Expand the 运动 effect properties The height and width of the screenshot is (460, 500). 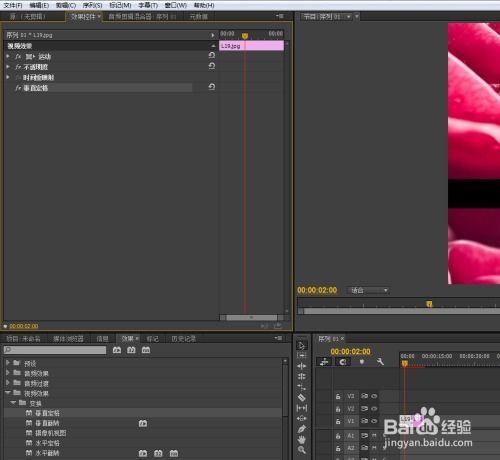8,56
